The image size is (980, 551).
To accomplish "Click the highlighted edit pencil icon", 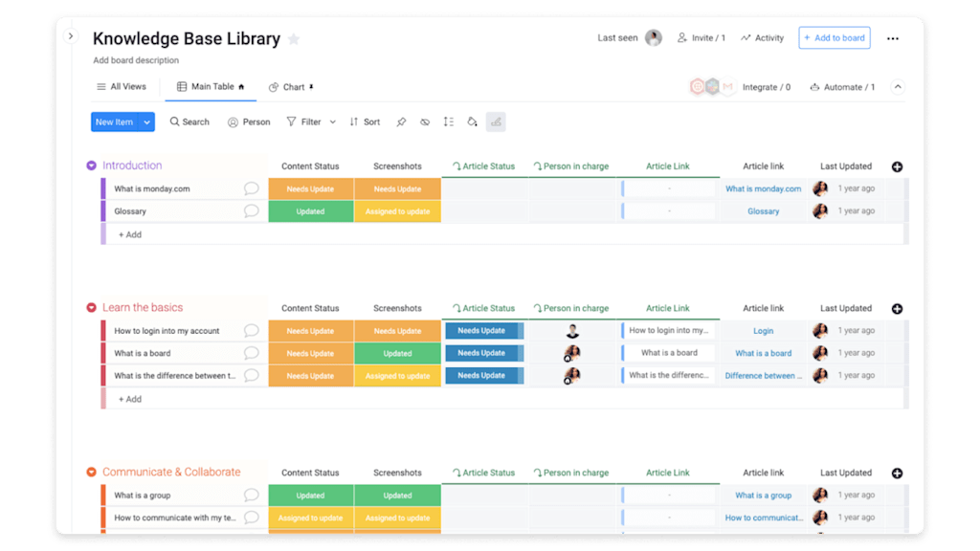I will pyautogui.click(x=496, y=121).
